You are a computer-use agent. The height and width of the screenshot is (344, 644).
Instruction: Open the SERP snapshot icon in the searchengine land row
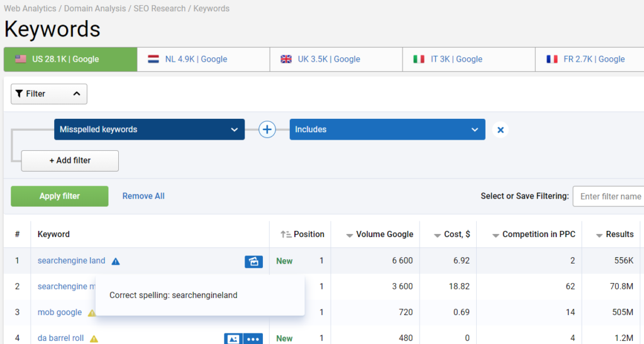pyautogui.click(x=254, y=261)
